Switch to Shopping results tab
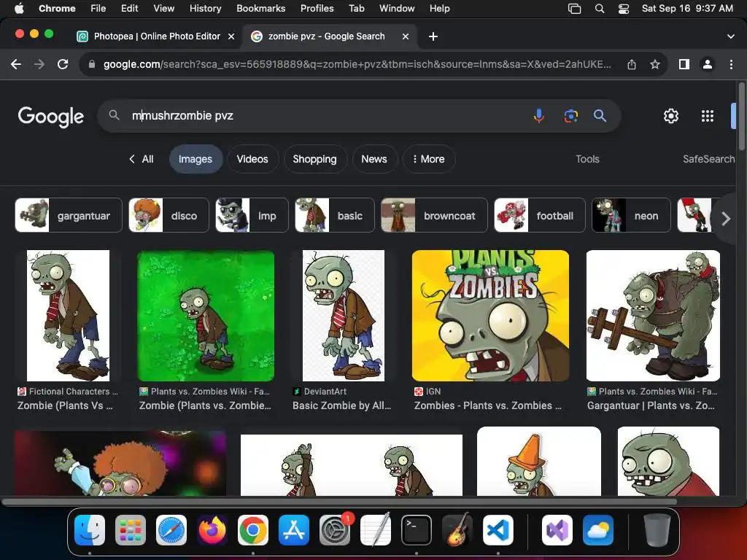747x560 pixels. coord(314,159)
